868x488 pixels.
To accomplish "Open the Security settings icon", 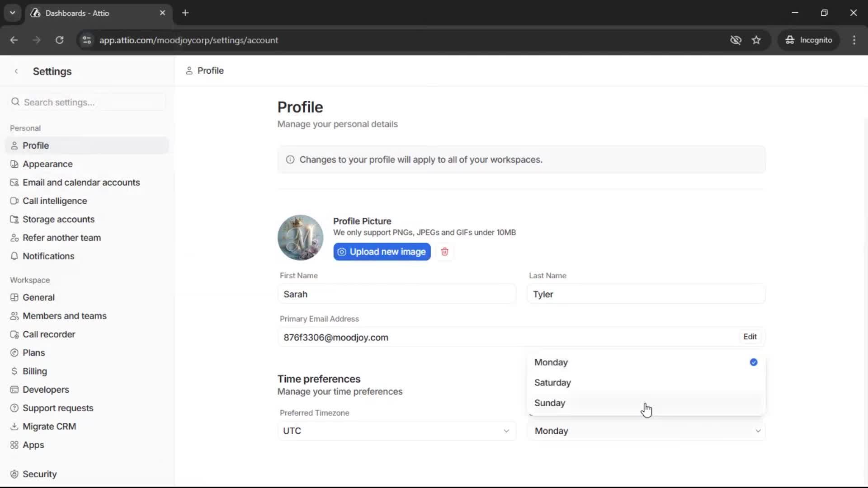I will pos(15,474).
